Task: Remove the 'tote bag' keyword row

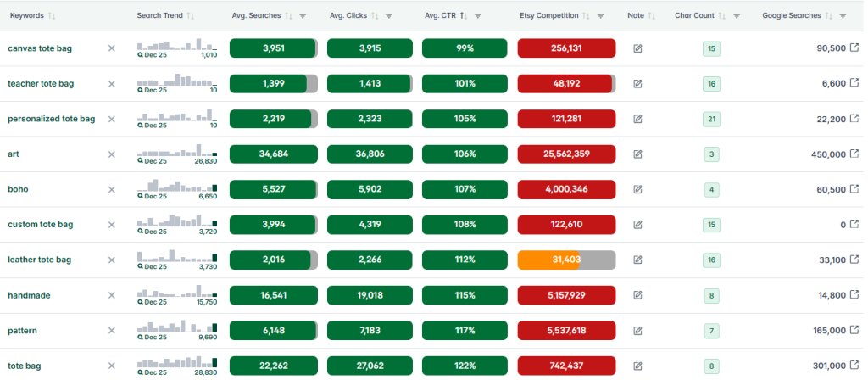Action: [x=111, y=366]
